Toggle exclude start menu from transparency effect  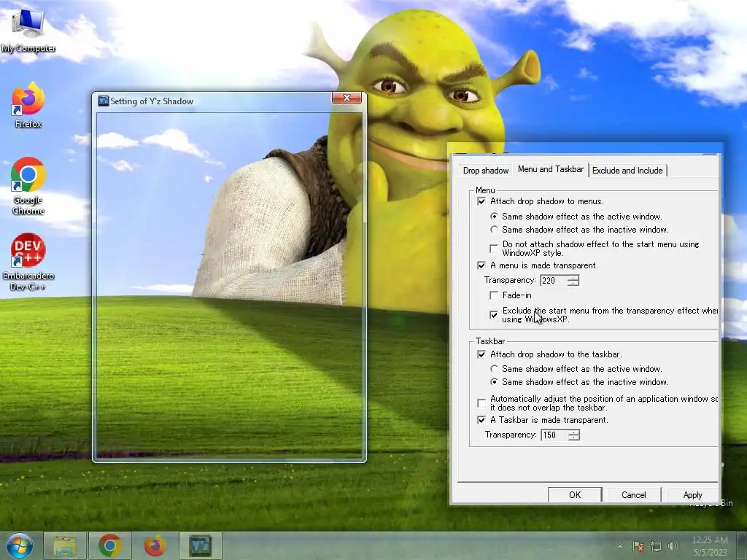click(x=494, y=315)
